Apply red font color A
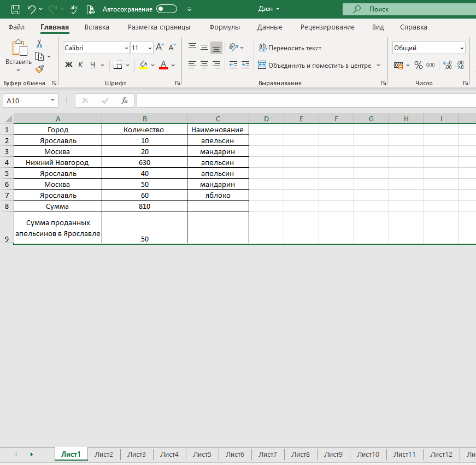476x465 pixels. [x=163, y=64]
